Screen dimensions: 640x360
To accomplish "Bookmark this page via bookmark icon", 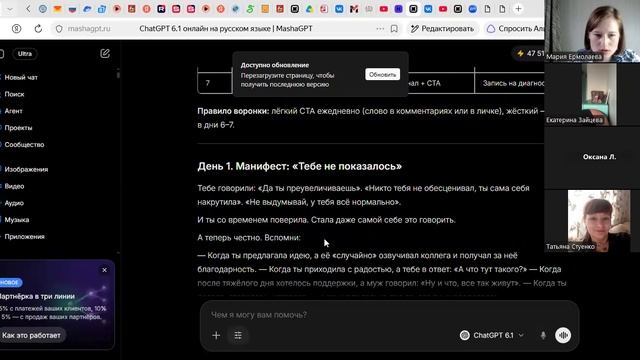I will [x=394, y=29].
